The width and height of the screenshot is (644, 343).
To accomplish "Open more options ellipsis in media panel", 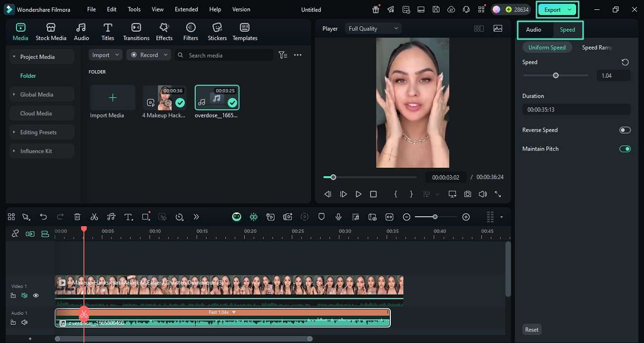I will click(298, 55).
